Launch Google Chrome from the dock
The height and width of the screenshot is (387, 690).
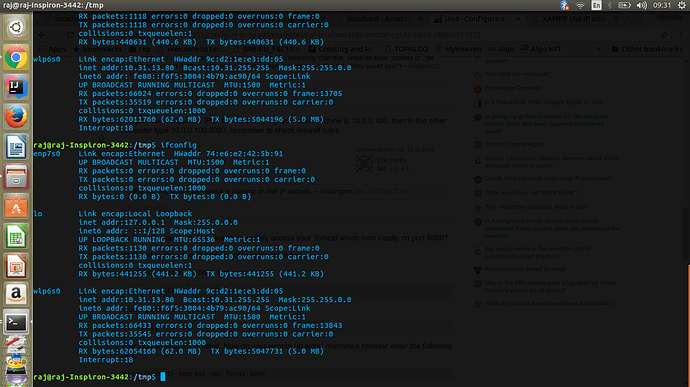(16, 57)
